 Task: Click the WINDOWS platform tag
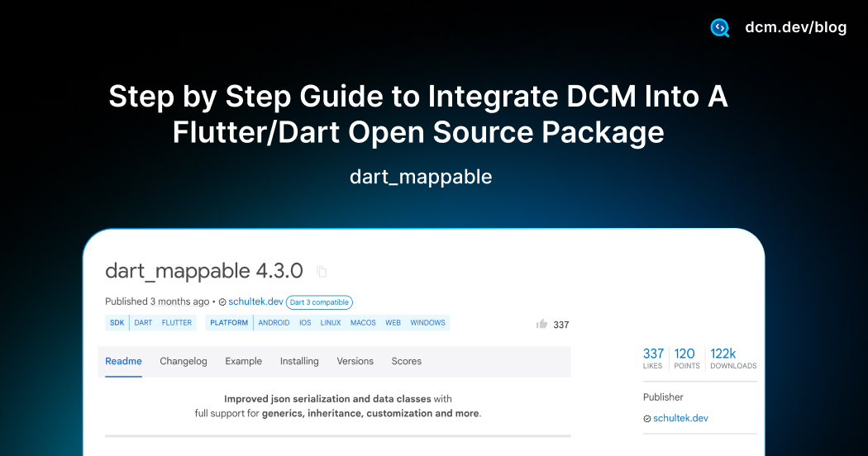[427, 323]
